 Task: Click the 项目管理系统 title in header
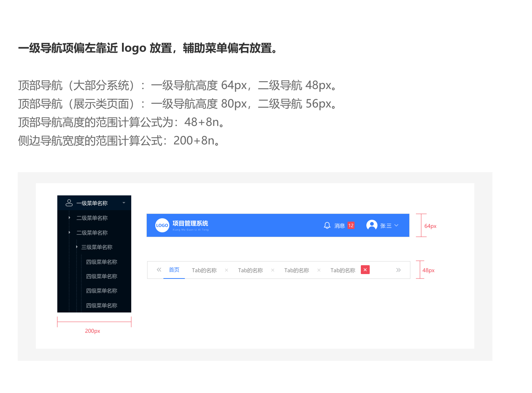point(190,223)
